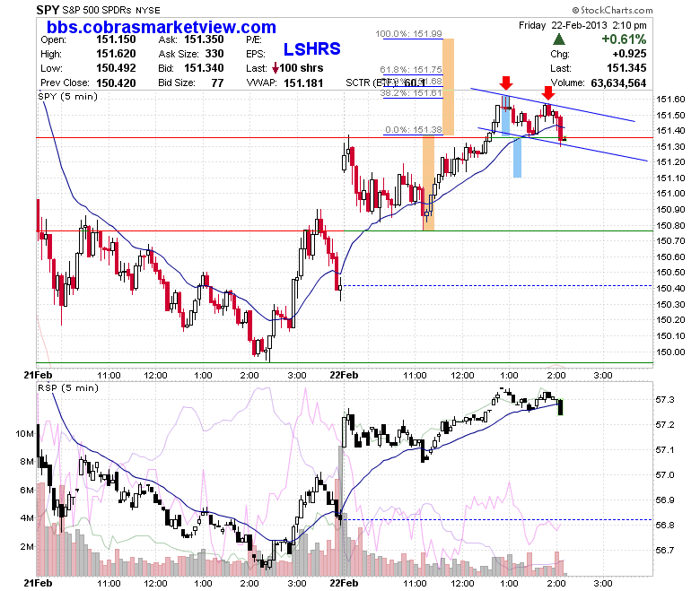Screen dimensions: 700x591
Task: Click the Fibonacci label 0.0%: 151.38
Action: (414, 129)
